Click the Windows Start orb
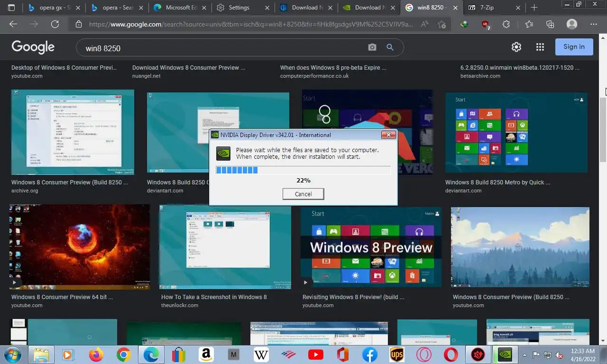Viewport: 607px width, 364px height. 13,355
